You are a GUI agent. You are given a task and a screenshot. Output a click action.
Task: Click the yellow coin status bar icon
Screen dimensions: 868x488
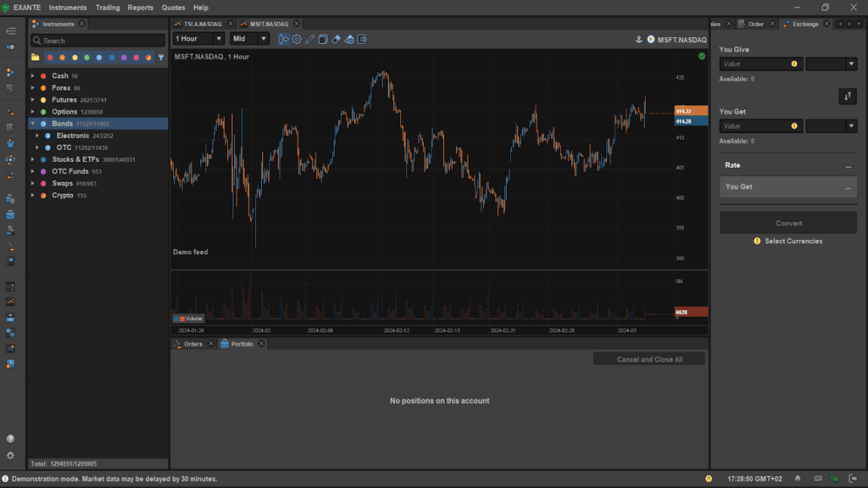[x=709, y=479]
